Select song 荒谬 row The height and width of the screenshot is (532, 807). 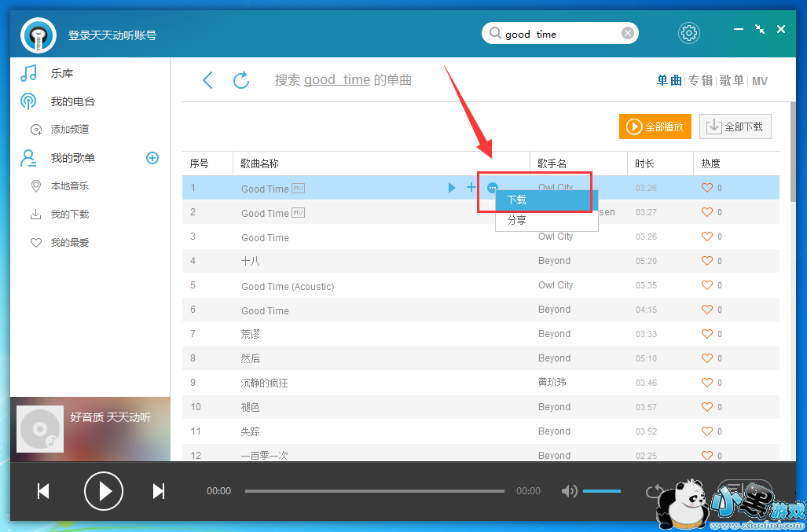point(481,334)
